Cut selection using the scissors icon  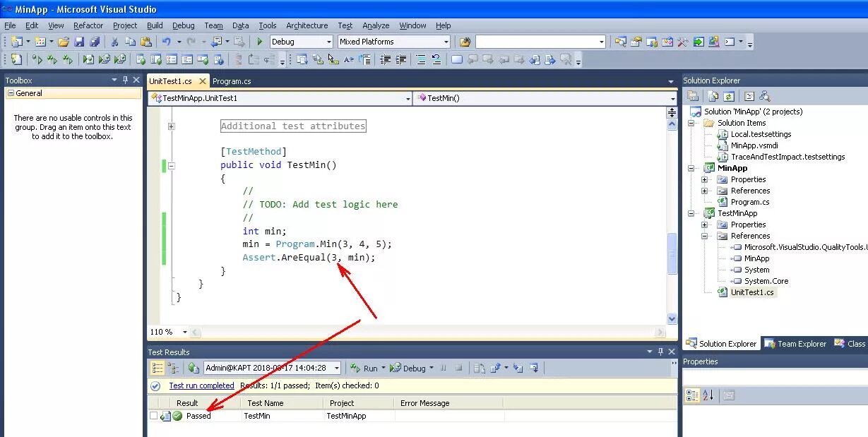tap(114, 42)
